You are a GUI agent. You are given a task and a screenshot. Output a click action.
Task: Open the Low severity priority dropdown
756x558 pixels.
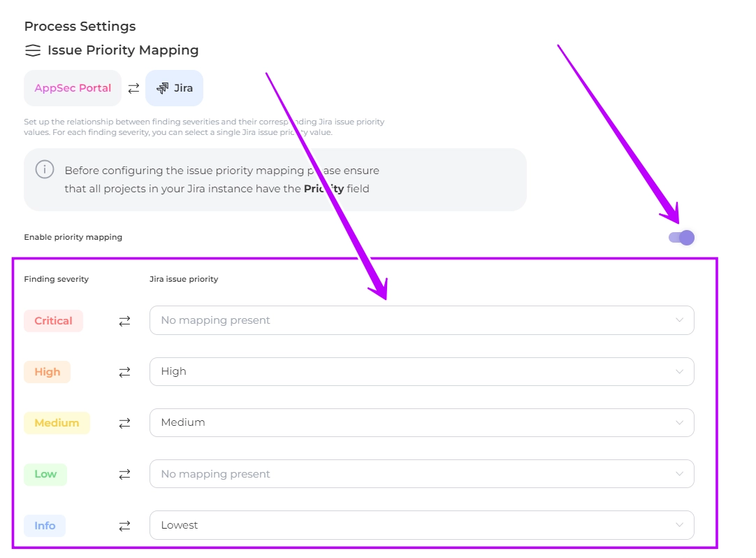(421, 473)
